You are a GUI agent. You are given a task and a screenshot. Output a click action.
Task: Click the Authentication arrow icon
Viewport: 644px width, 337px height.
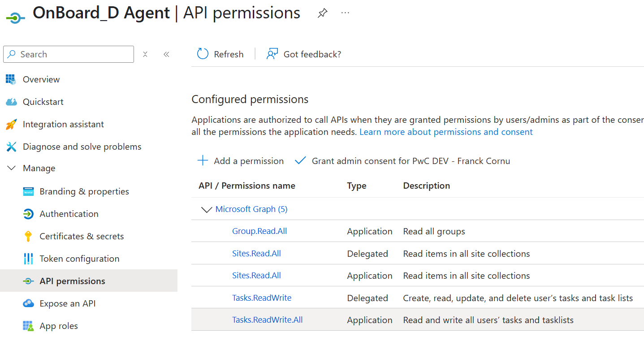[28, 214]
